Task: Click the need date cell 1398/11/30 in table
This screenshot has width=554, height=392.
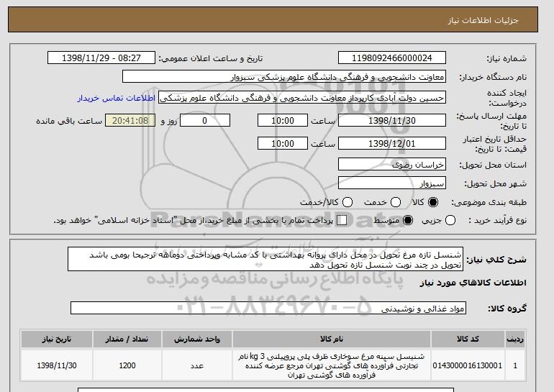Action: (x=57, y=365)
